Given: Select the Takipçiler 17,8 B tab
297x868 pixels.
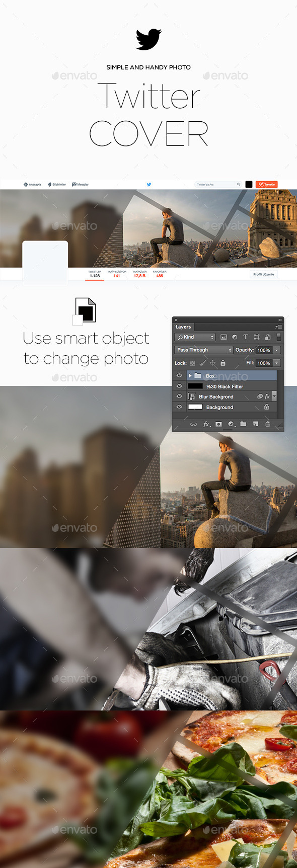Looking at the screenshot, I should point(139,274).
